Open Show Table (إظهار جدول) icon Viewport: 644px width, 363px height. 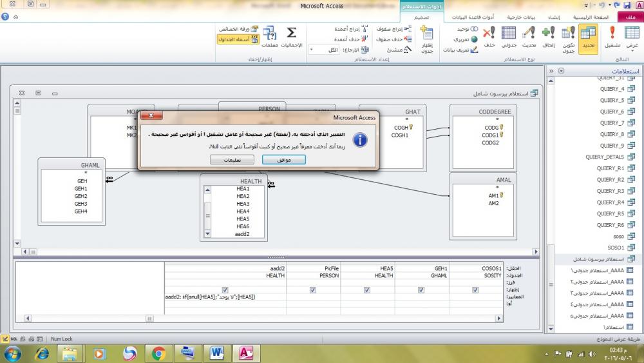427,39
